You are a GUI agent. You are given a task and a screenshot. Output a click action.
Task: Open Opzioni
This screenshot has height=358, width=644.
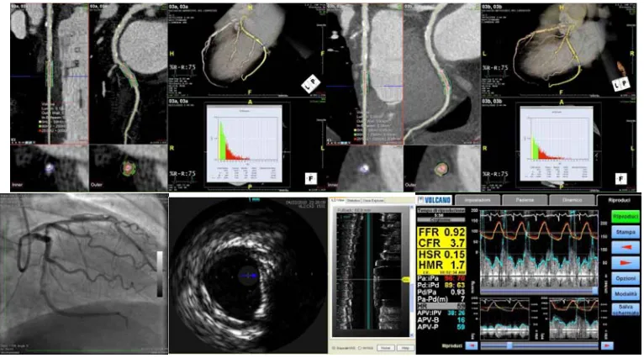coord(626,278)
